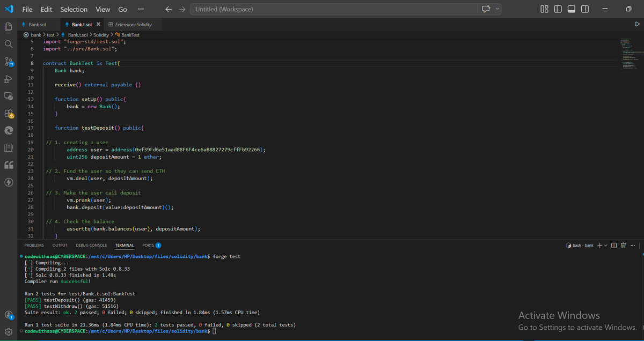The height and width of the screenshot is (341, 644).
Task: Switch to the OUTPUT panel tab
Action: pos(60,246)
